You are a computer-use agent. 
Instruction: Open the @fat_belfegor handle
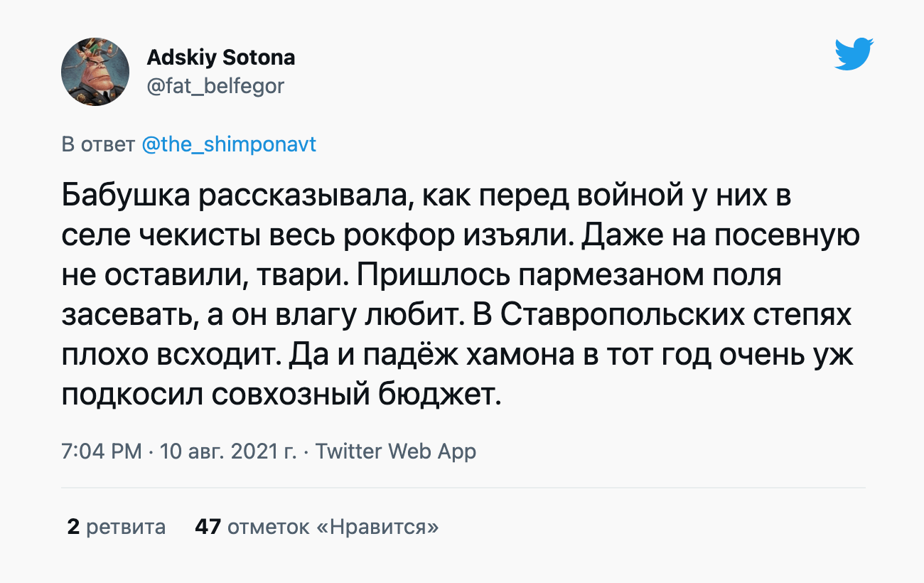[x=215, y=87]
